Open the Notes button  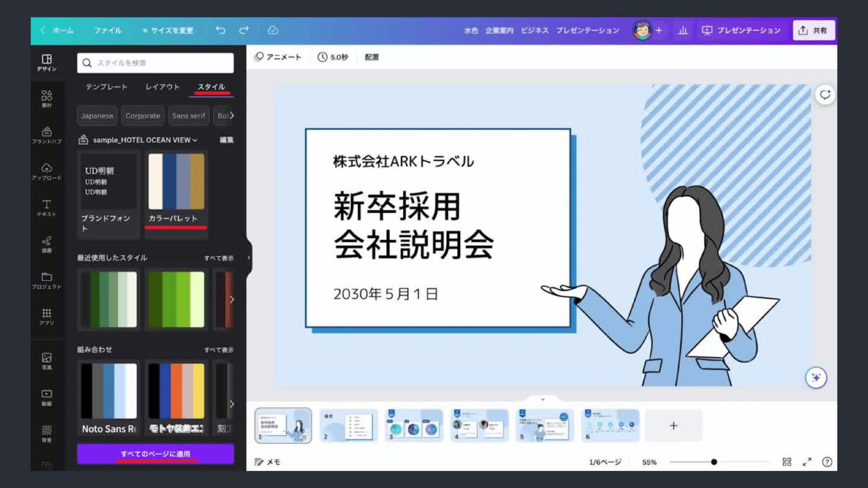(x=268, y=462)
